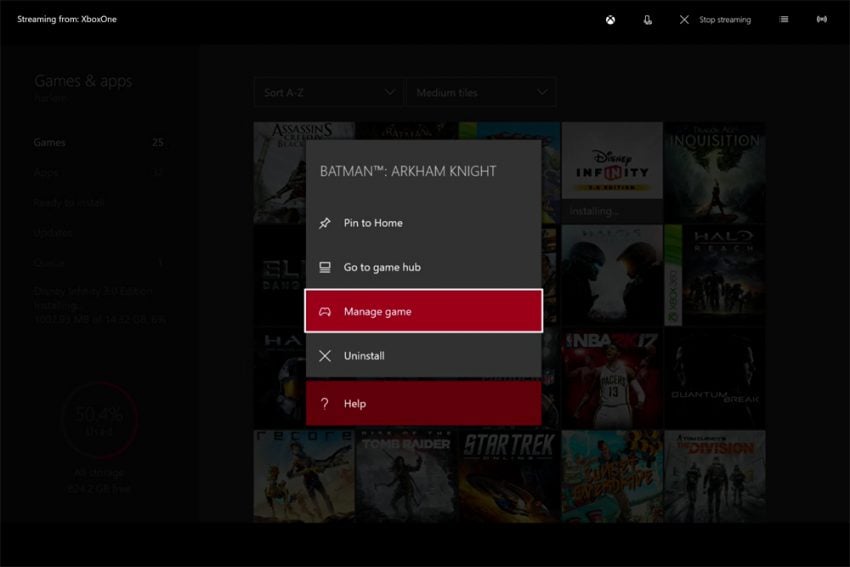Open the streaming menu list icon

[784, 20]
